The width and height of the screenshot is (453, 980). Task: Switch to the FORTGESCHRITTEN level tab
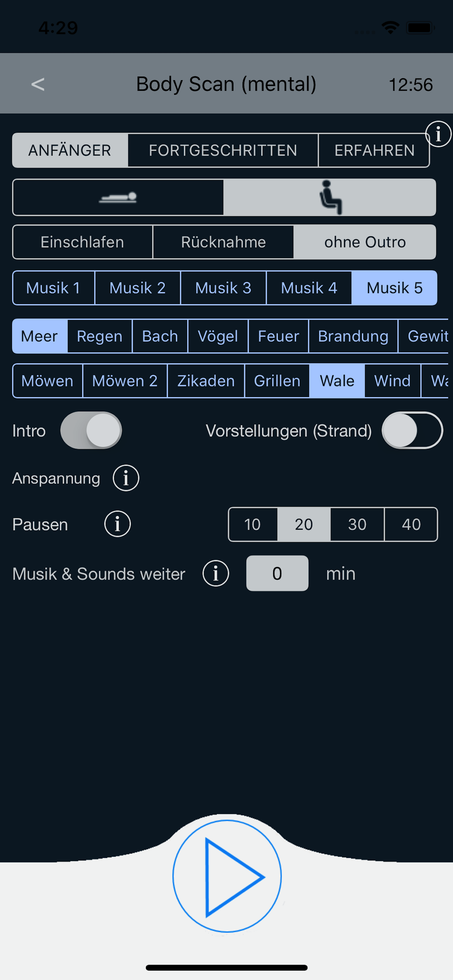[x=223, y=150]
